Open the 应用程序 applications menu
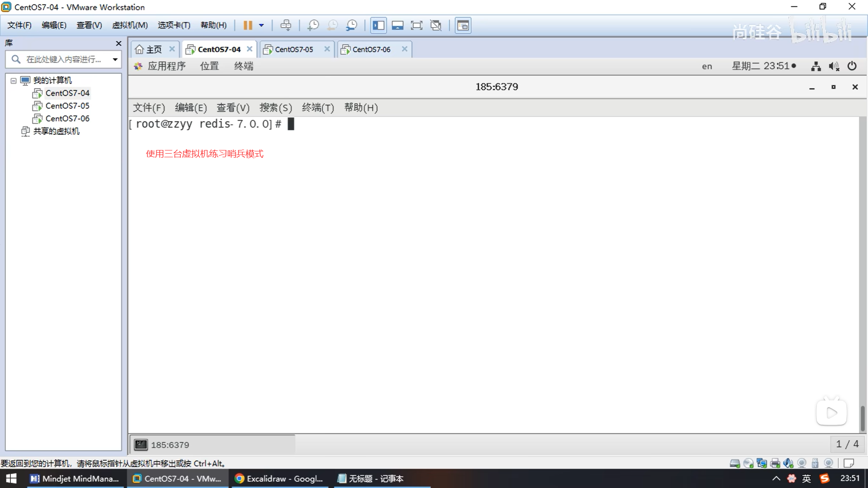 click(166, 66)
